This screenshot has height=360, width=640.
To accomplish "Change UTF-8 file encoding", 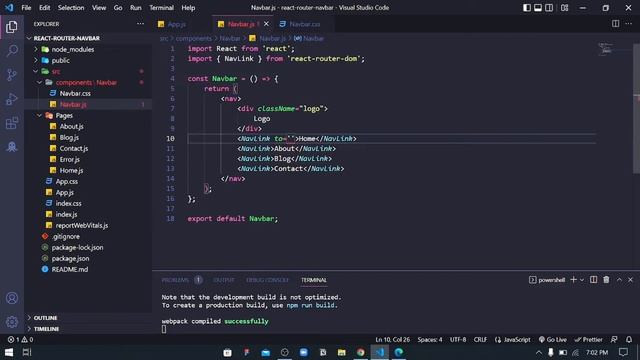I will 458,340.
